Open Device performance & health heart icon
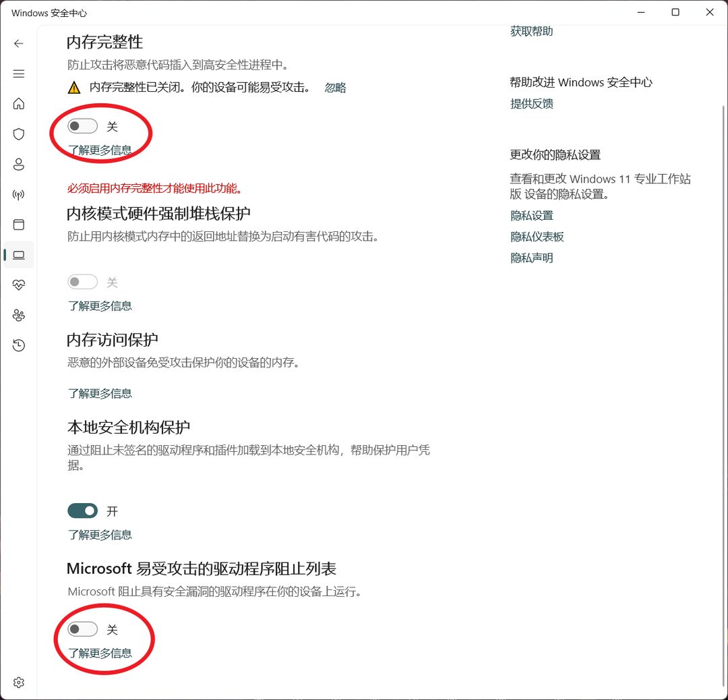 point(19,285)
